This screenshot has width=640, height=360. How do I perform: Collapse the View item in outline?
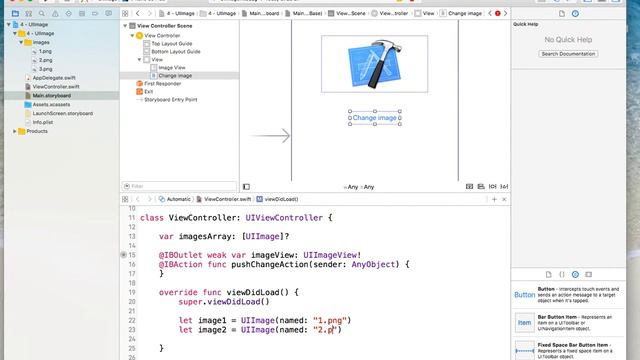pyautogui.click(x=139, y=60)
